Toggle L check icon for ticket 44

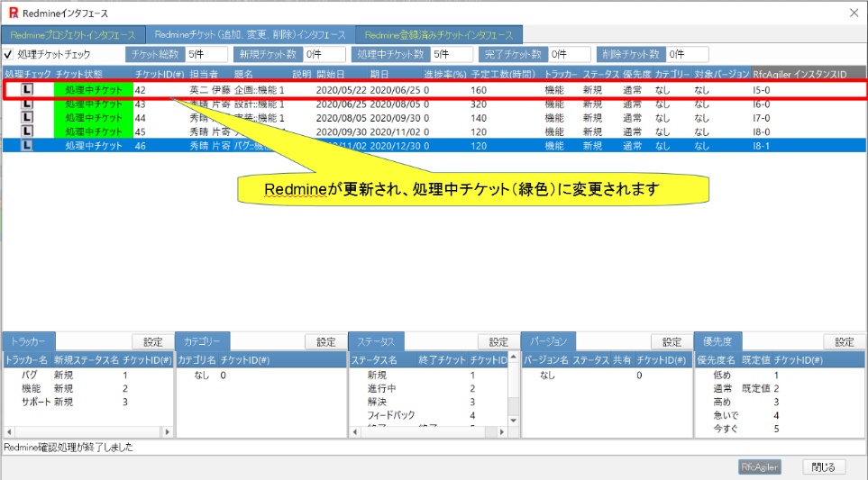point(26,117)
